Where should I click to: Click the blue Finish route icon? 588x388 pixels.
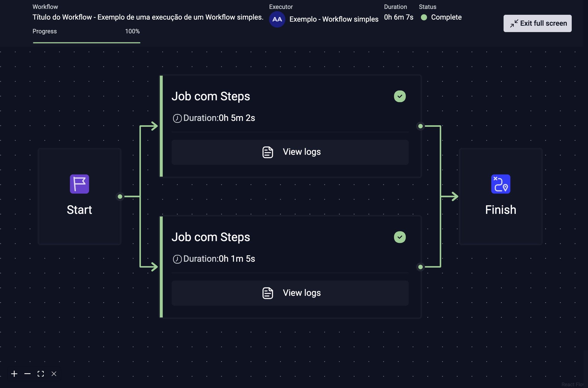pyautogui.click(x=501, y=184)
